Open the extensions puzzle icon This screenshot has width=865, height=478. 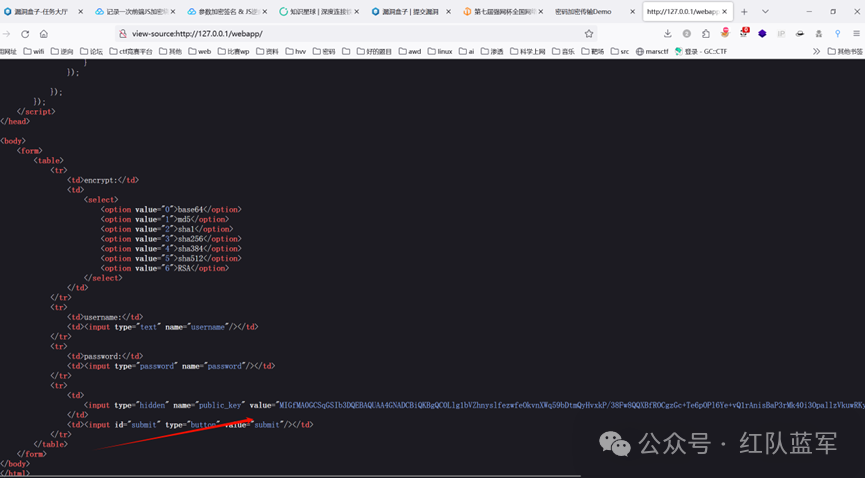coord(706,33)
